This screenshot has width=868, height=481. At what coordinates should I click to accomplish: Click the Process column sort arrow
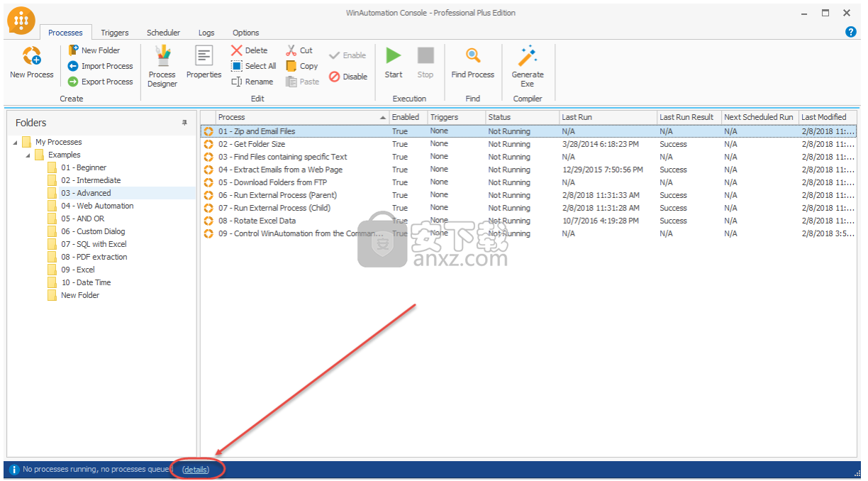pyautogui.click(x=384, y=117)
